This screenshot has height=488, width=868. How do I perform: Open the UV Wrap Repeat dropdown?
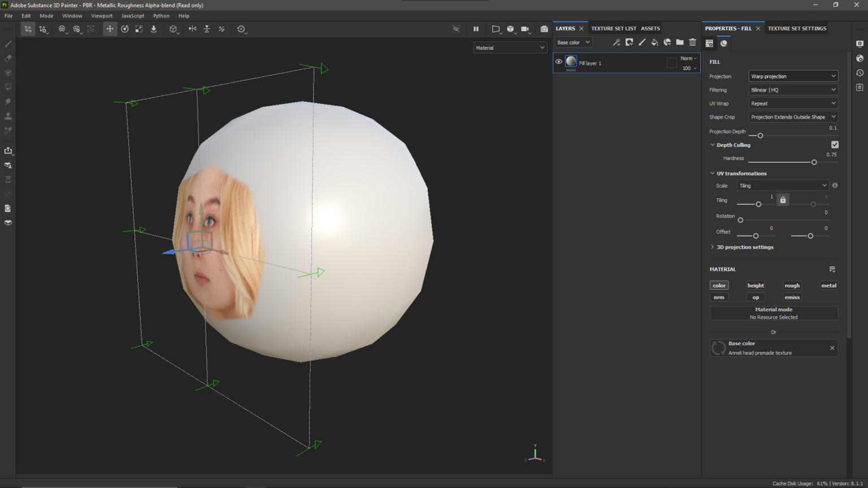tap(793, 103)
